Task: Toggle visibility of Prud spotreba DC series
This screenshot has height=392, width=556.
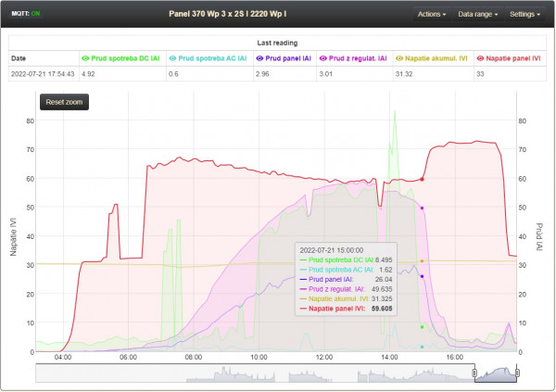Action: (85, 58)
